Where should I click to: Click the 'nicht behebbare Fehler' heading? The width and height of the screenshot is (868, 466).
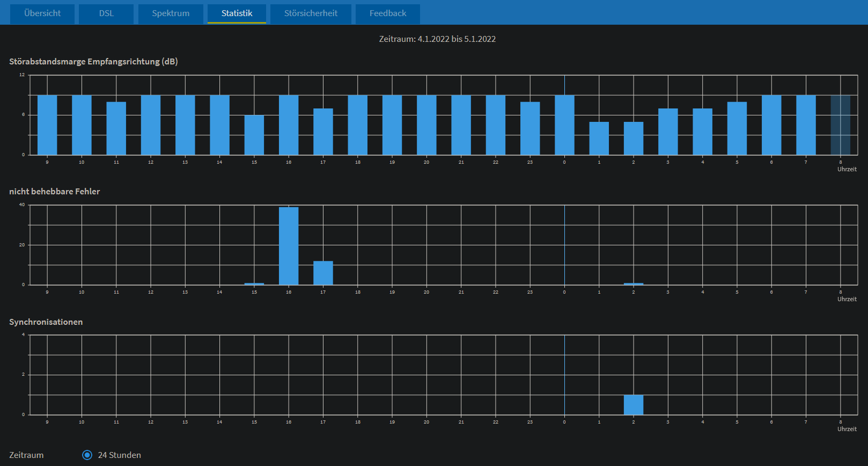pyautogui.click(x=54, y=192)
